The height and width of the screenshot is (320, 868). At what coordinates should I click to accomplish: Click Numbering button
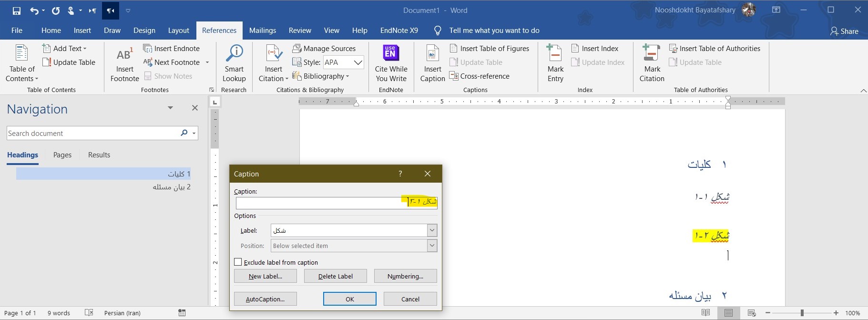point(405,276)
